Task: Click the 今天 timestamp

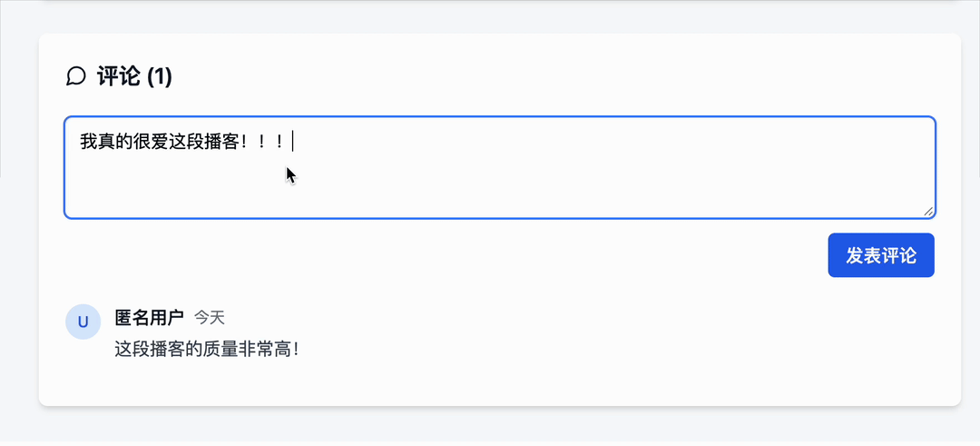Action: click(210, 318)
